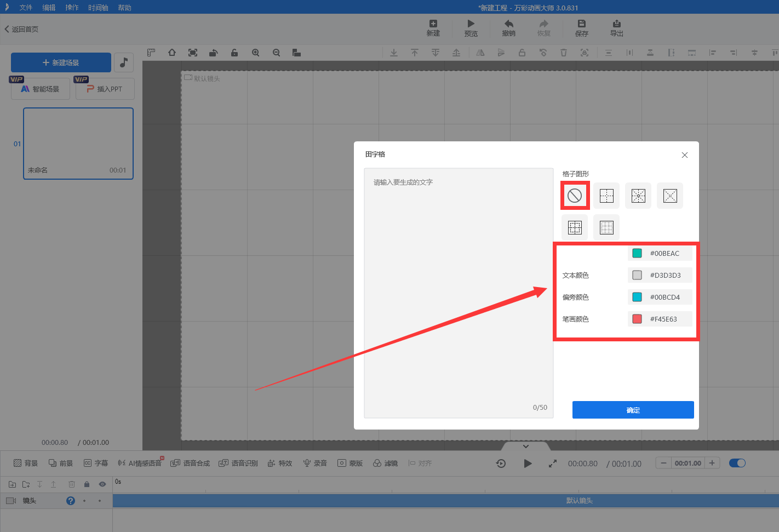This screenshot has width=779, height=532.
Task: Toggle timeline layer visibility eye icon
Action: [x=102, y=484]
